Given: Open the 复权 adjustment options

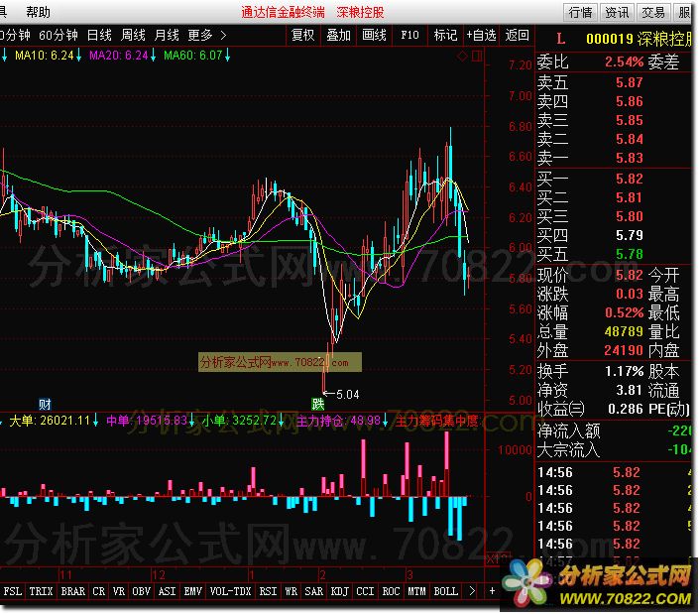Looking at the screenshot, I should pyautogui.click(x=302, y=35).
